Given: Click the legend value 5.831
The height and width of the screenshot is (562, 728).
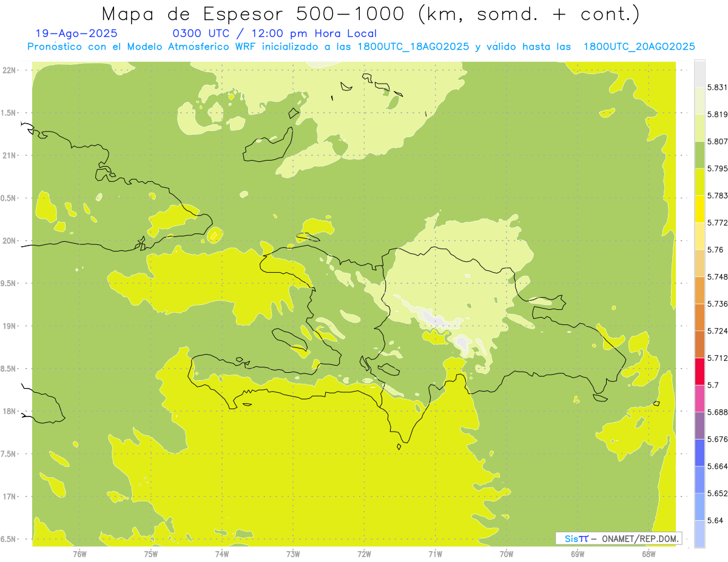Looking at the screenshot, I should pos(717,87).
